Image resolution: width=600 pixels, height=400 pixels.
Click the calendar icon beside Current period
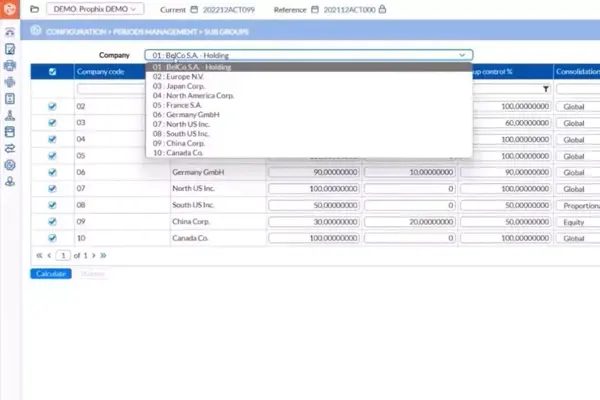pos(194,9)
